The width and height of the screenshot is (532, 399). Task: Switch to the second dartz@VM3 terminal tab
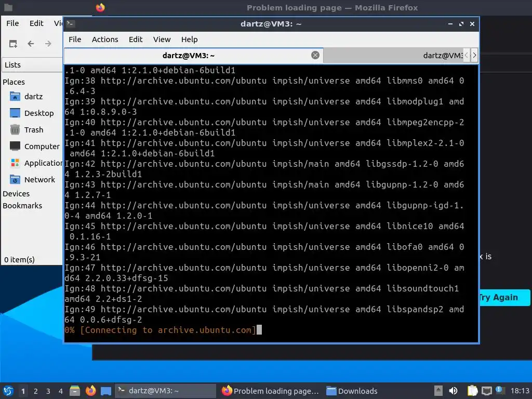(394, 55)
